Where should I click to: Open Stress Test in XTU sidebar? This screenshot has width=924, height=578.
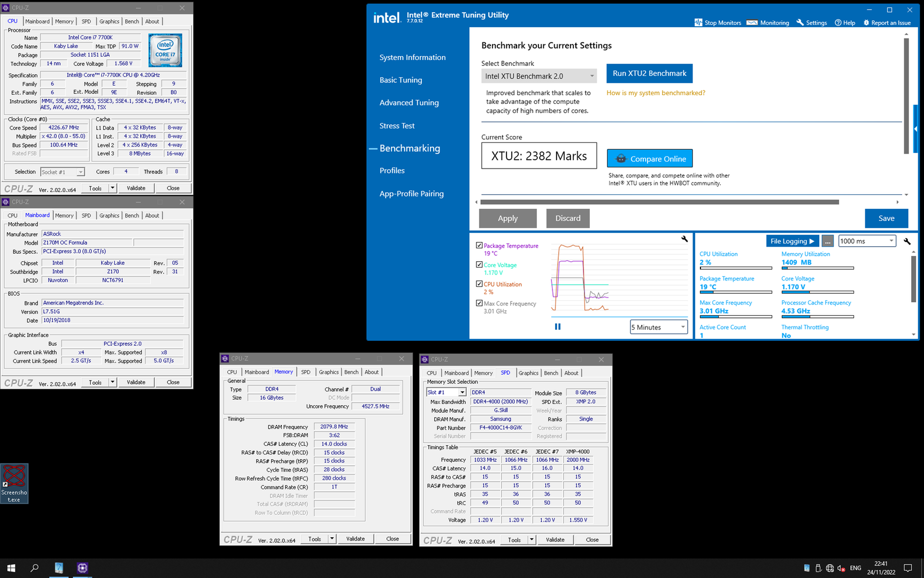click(x=397, y=126)
